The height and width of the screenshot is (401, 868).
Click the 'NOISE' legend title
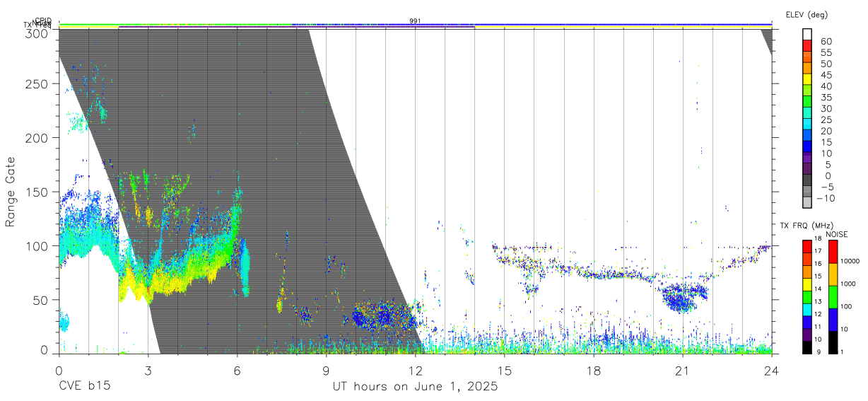pyautogui.click(x=837, y=234)
